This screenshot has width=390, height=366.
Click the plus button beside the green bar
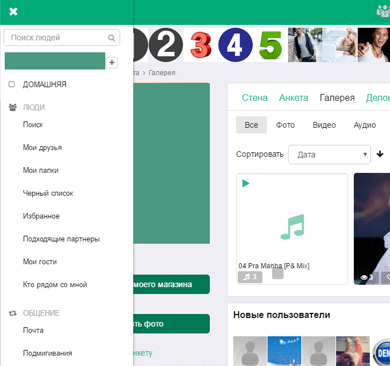[x=112, y=62]
